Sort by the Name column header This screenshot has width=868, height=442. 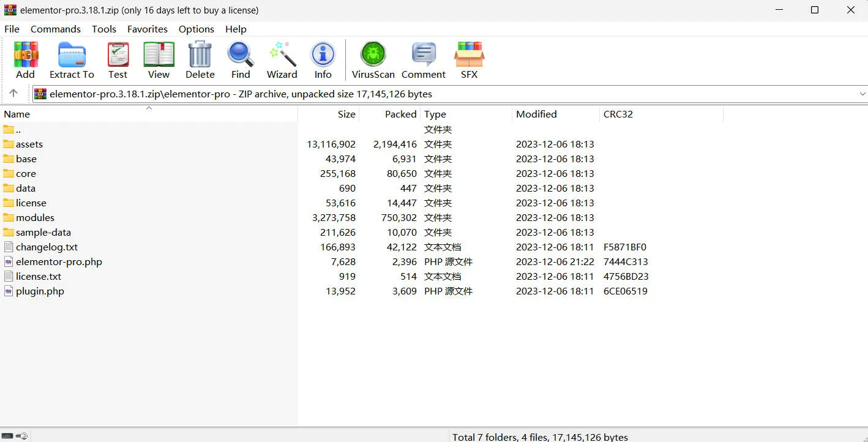[x=149, y=114]
